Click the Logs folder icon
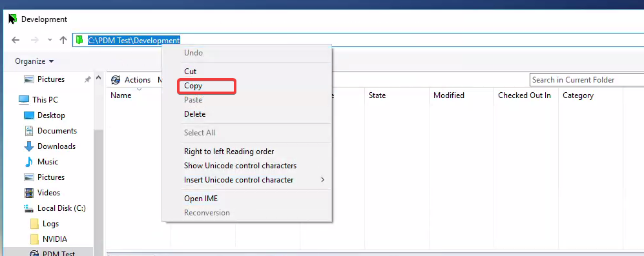This screenshot has height=256, width=644. (34, 224)
